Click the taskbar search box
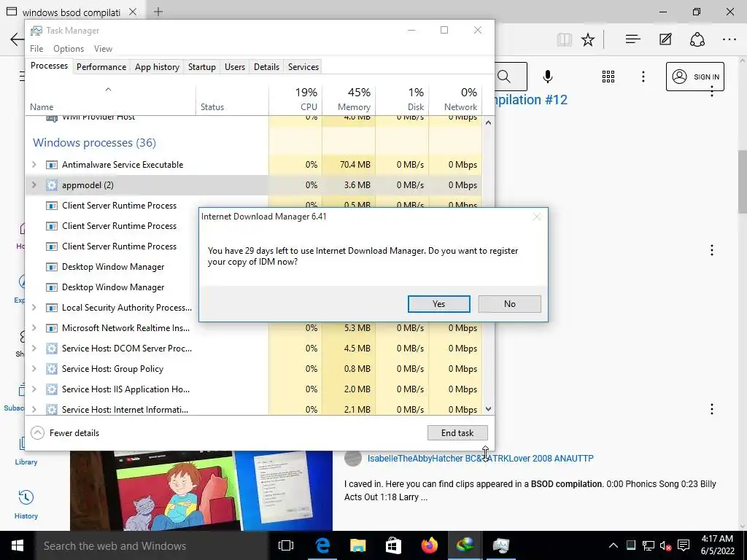This screenshot has width=747, height=560. pyautogui.click(x=152, y=545)
